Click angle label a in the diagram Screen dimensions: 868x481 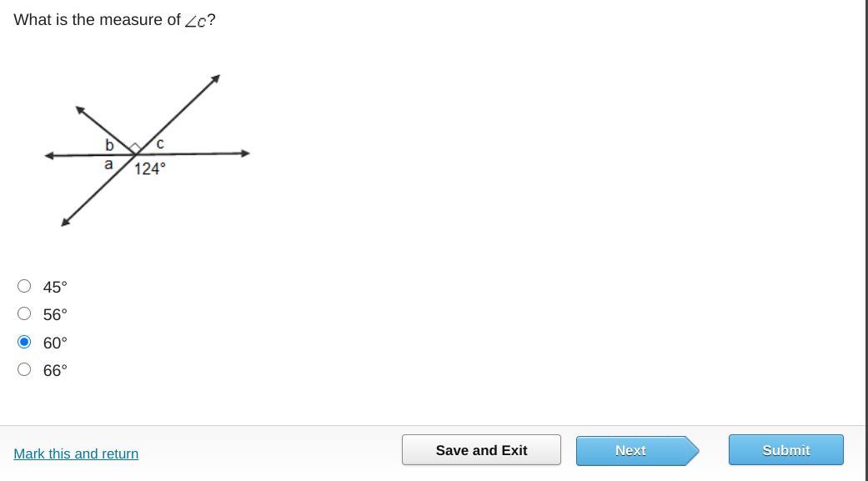pos(108,164)
